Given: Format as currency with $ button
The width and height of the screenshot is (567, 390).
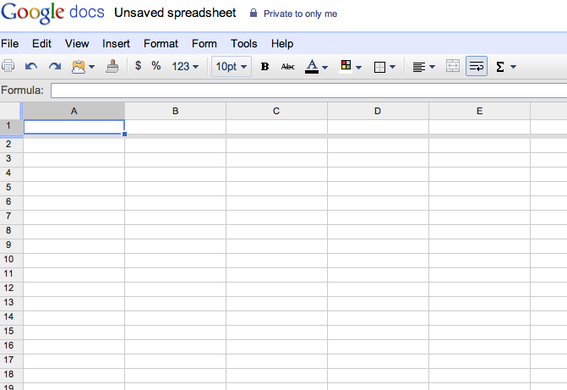Looking at the screenshot, I should (x=138, y=66).
